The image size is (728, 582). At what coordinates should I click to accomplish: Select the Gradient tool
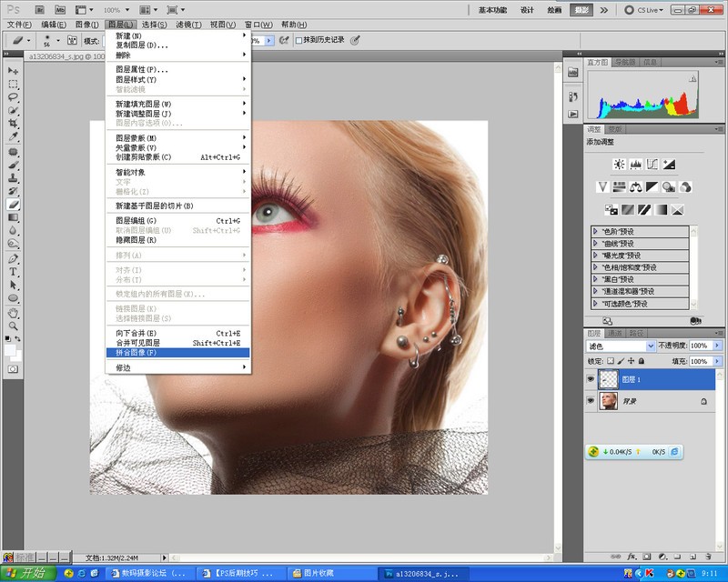point(13,217)
